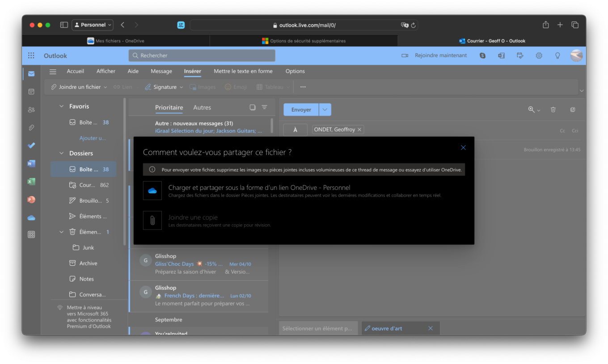The width and height of the screenshot is (608, 364).
Task: Open the account profile picture
Action: point(576,55)
